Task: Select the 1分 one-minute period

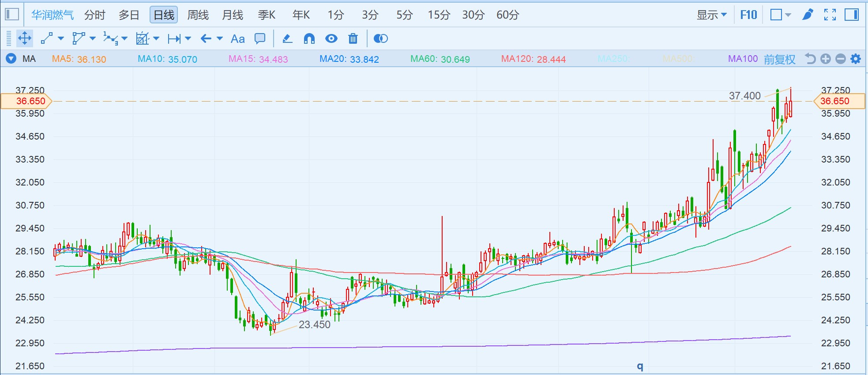Action: [x=336, y=15]
